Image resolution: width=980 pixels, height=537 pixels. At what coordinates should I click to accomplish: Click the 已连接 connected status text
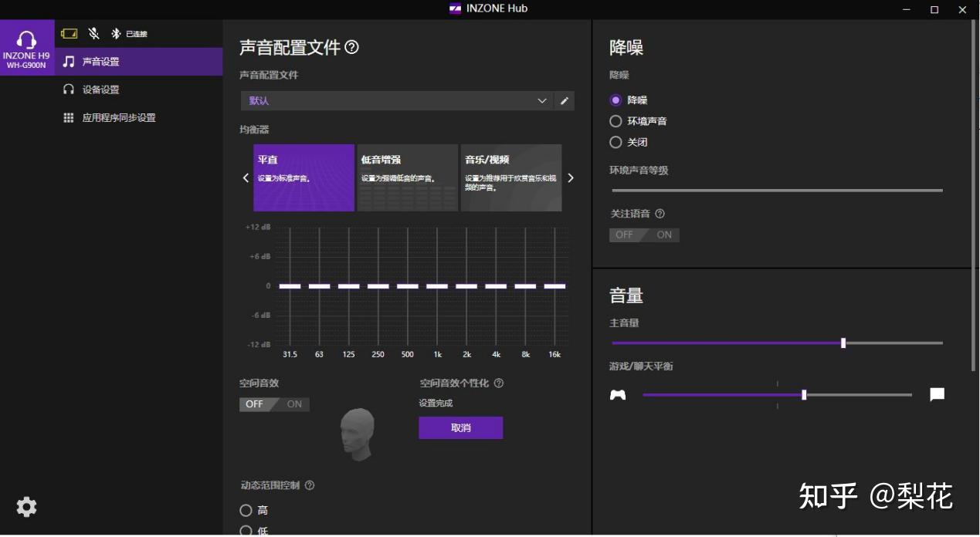pos(136,34)
